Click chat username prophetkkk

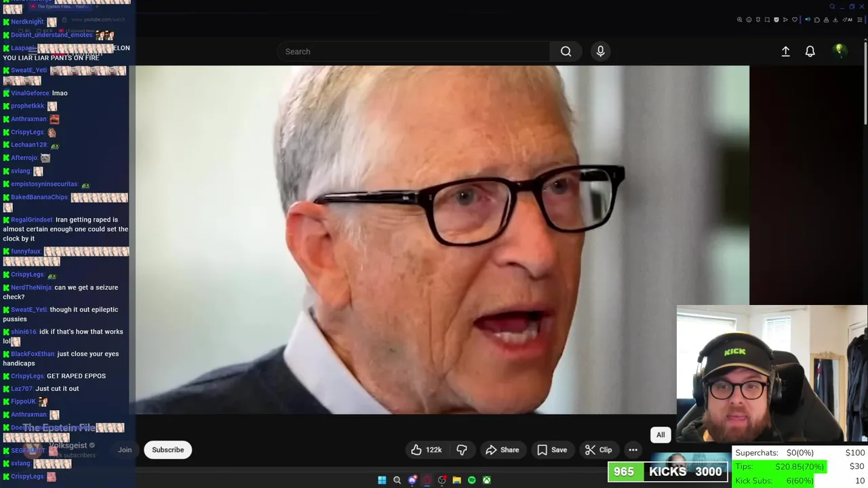27,106
